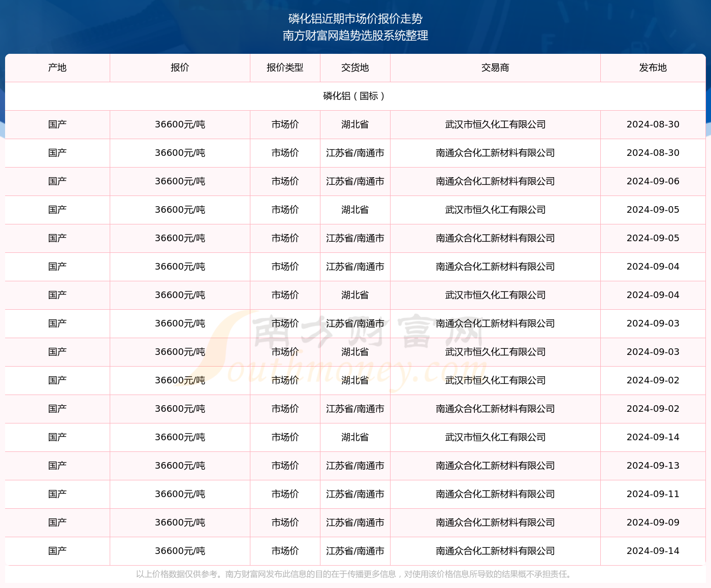Click 国产 in the 2024-09-09 row
711x588 pixels.
click(57, 522)
